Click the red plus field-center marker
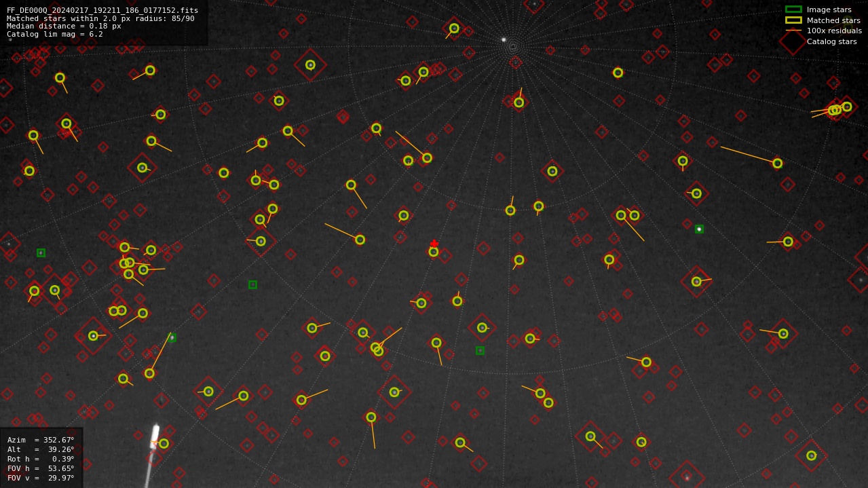 pos(434,244)
